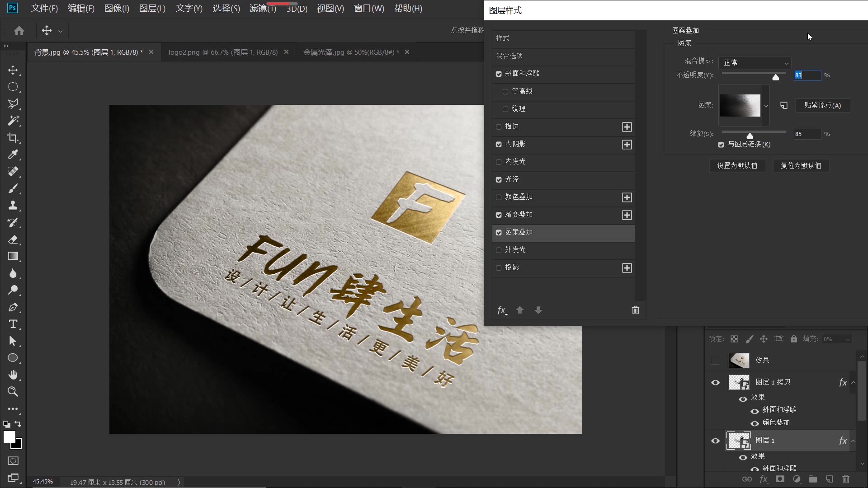Open the 混合模式 blend mode dropdown
This screenshot has width=868, height=488.
[755, 62]
